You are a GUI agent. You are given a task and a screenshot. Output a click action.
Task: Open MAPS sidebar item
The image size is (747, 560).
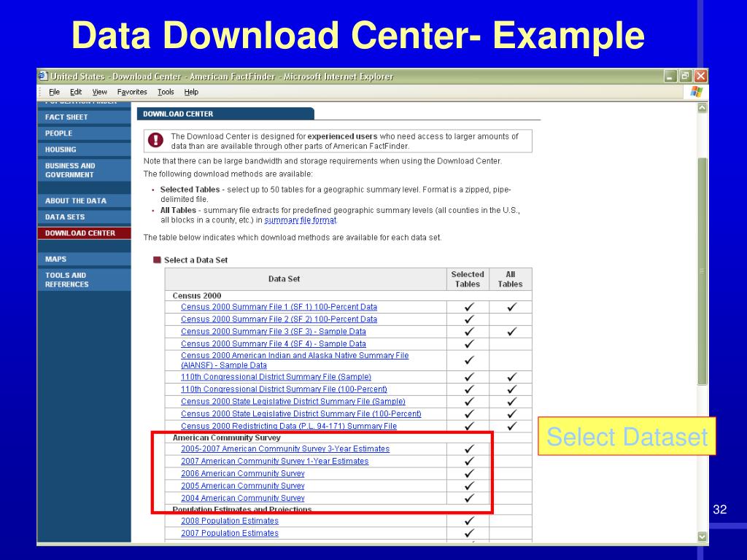[x=84, y=259]
